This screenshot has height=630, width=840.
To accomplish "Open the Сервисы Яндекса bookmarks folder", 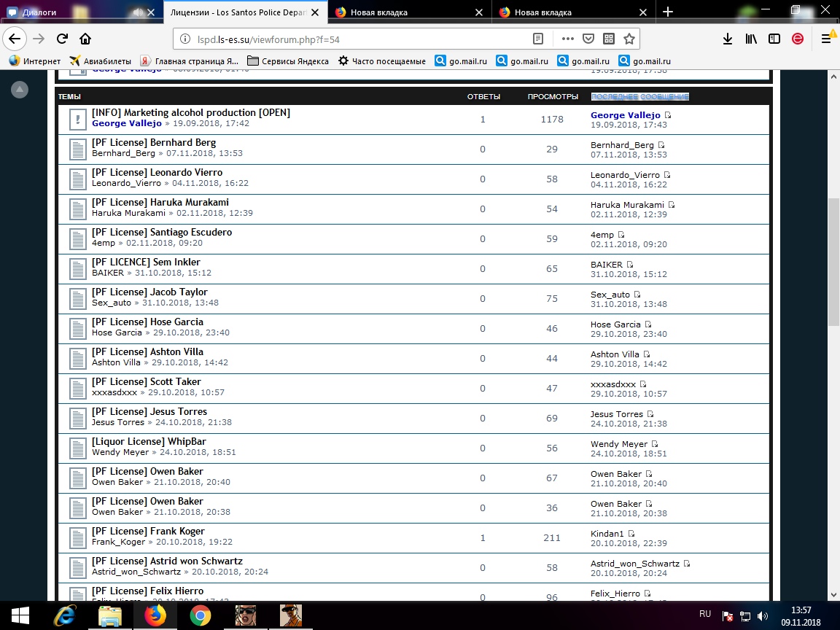I will 288,61.
